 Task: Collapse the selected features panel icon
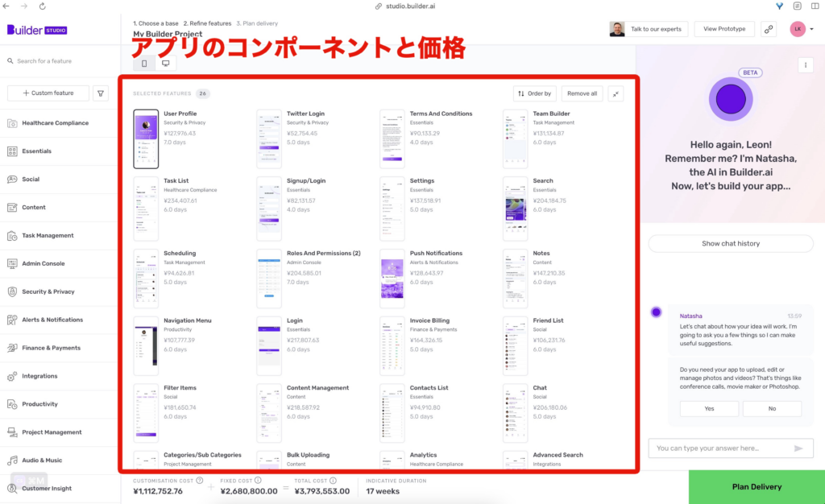tap(616, 94)
